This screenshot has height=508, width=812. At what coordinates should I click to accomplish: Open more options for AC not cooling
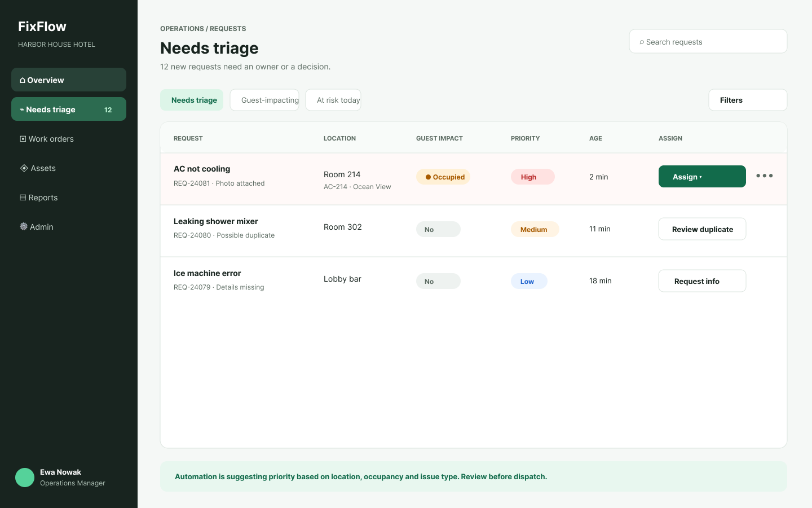pos(765,176)
